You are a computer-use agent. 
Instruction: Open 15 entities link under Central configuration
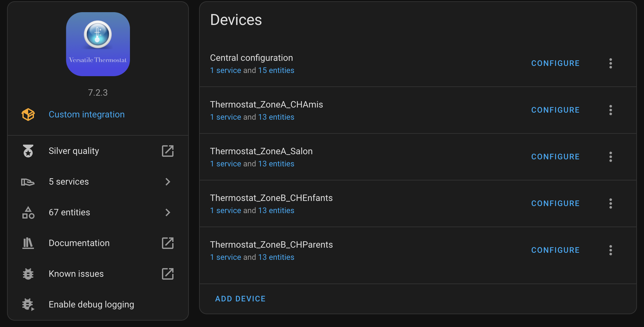(x=276, y=70)
